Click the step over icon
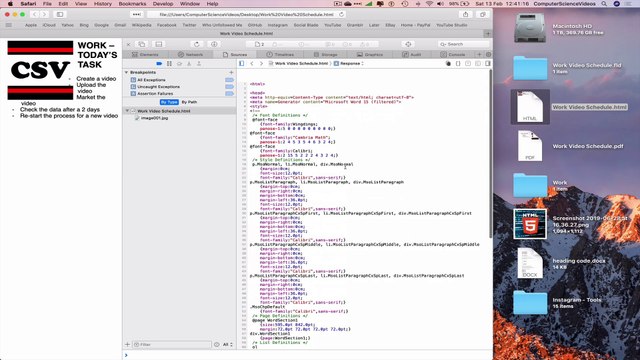Image resolution: width=640 pixels, height=360 pixels. pos(179,64)
